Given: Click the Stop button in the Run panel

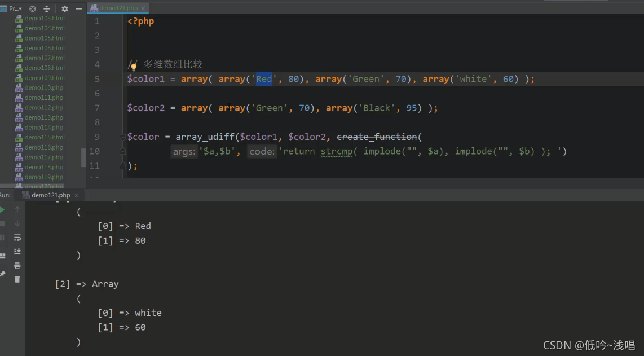Looking at the screenshot, I should 3,223.
